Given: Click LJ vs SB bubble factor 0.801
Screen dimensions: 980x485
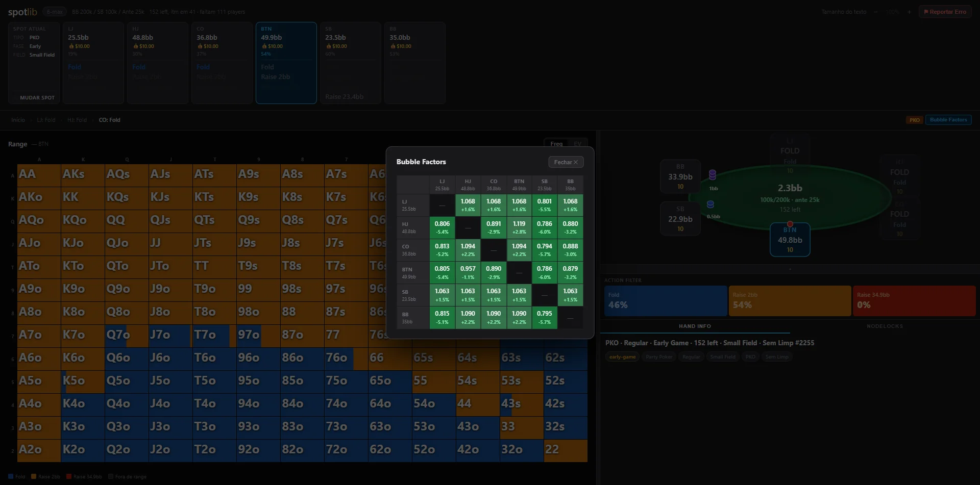Looking at the screenshot, I should point(545,205).
